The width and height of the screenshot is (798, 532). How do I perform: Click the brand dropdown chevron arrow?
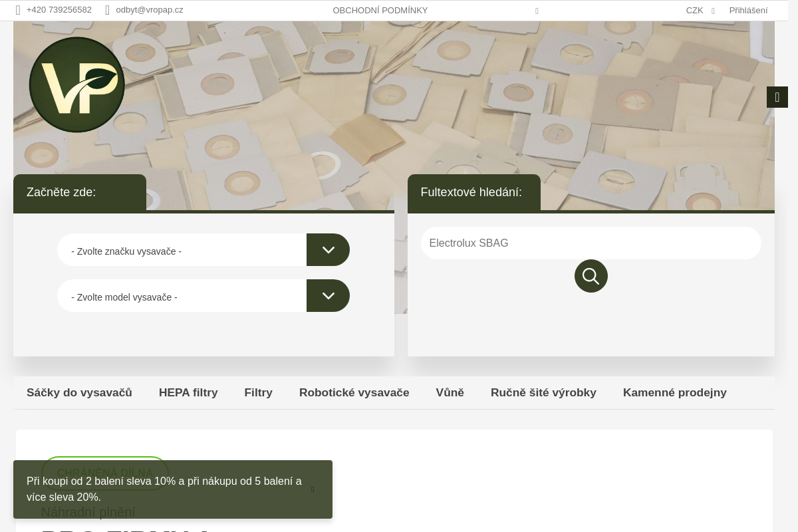328,250
